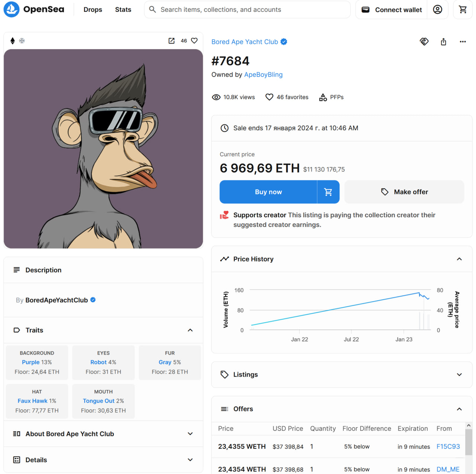Collapse the Offers panel chevron
This screenshot has height=474, width=476.
(x=459, y=409)
